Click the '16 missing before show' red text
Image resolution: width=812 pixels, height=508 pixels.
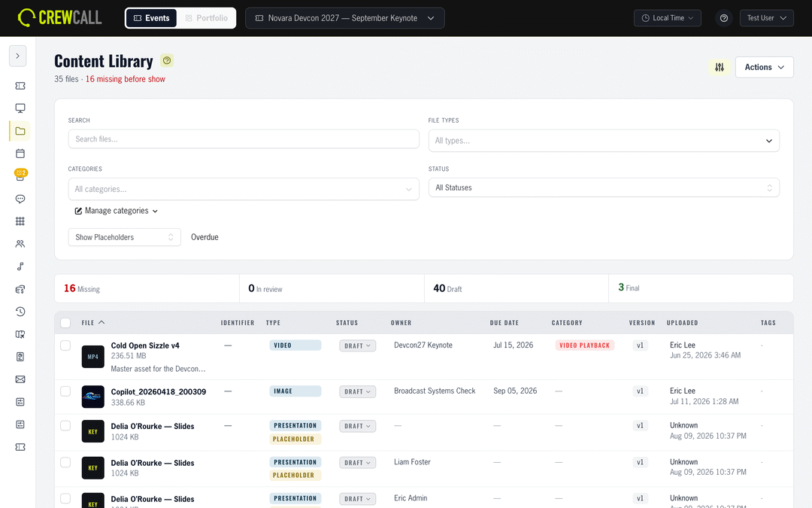126,79
